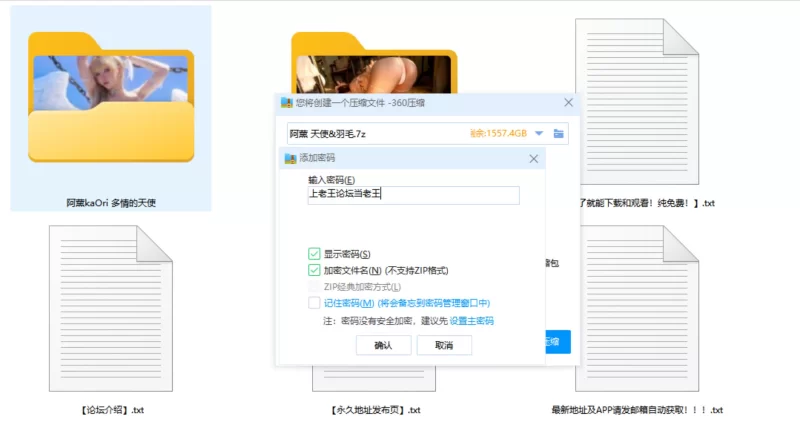Open the 设置主密码 link
The image size is (800, 445).
(471, 321)
